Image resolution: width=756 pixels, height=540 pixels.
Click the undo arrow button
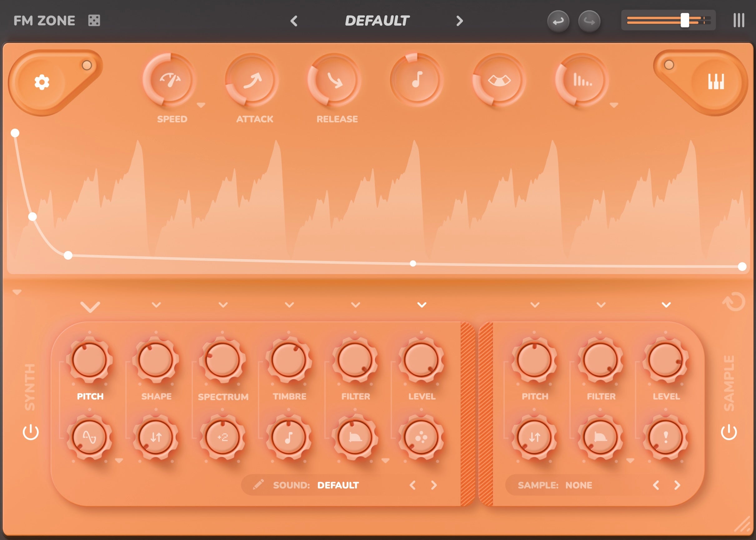[x=558, y=22]
